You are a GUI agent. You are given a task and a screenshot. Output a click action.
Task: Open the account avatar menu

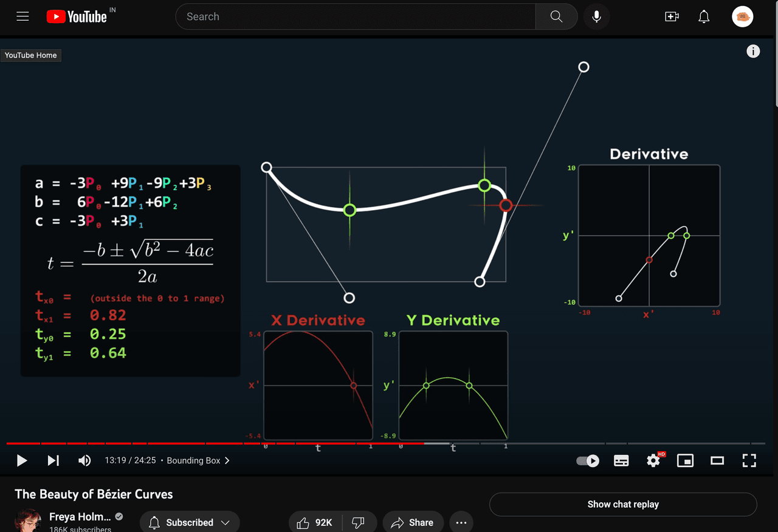742,16
